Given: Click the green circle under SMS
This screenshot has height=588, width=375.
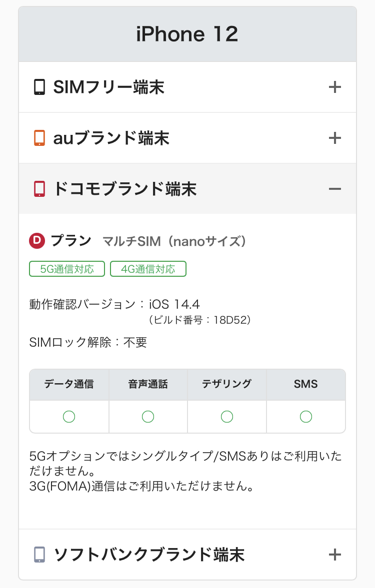Looking at the screenshot, I should [x=306, y=416].
